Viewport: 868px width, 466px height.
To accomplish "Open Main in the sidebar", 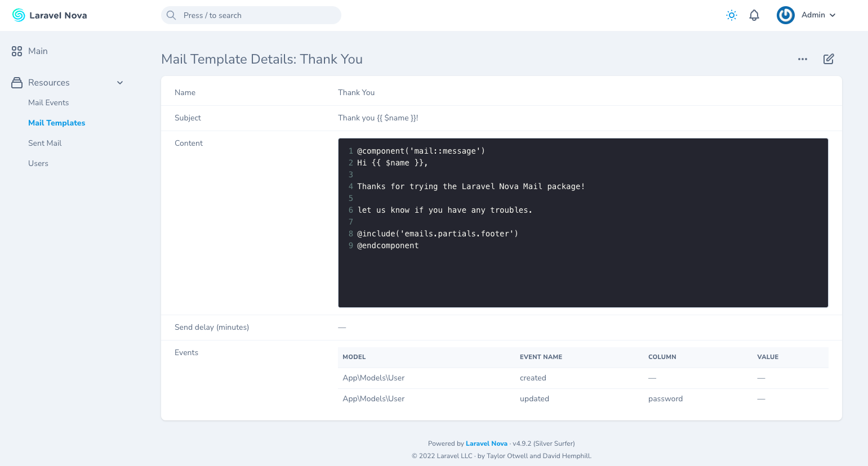I will (x=38, y=51).
